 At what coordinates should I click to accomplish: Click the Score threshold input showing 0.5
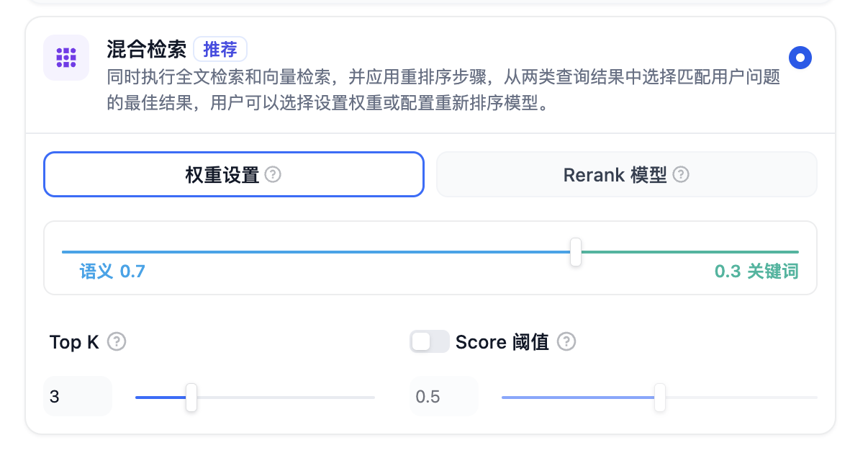tap(444, 396)
